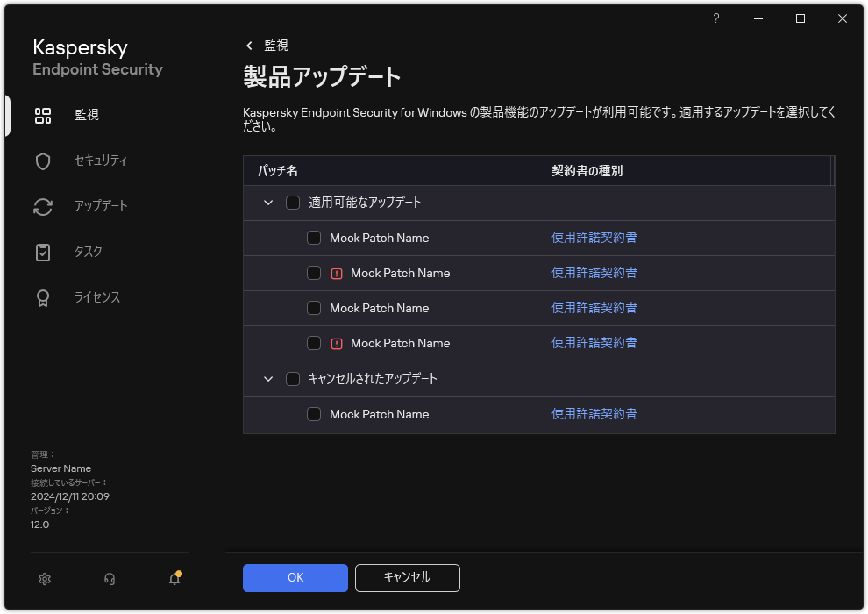
Task: Collapse the キャンセルされたアップデート section
Action: tap(268, 378)
